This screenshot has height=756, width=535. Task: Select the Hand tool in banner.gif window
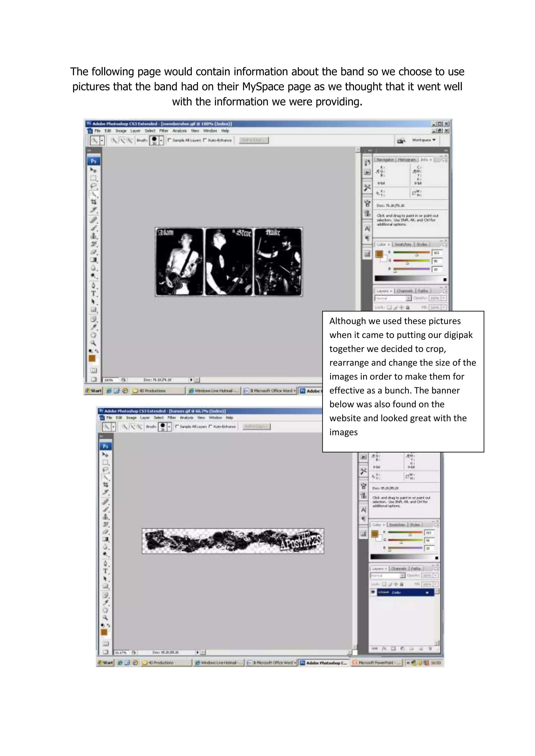pyautogui.click(x=106, y=610)
